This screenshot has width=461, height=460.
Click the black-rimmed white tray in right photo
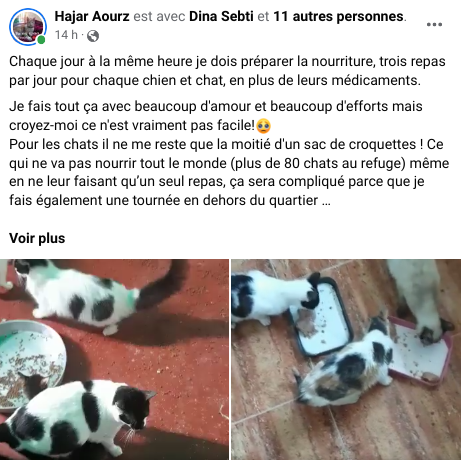(321, 317)
